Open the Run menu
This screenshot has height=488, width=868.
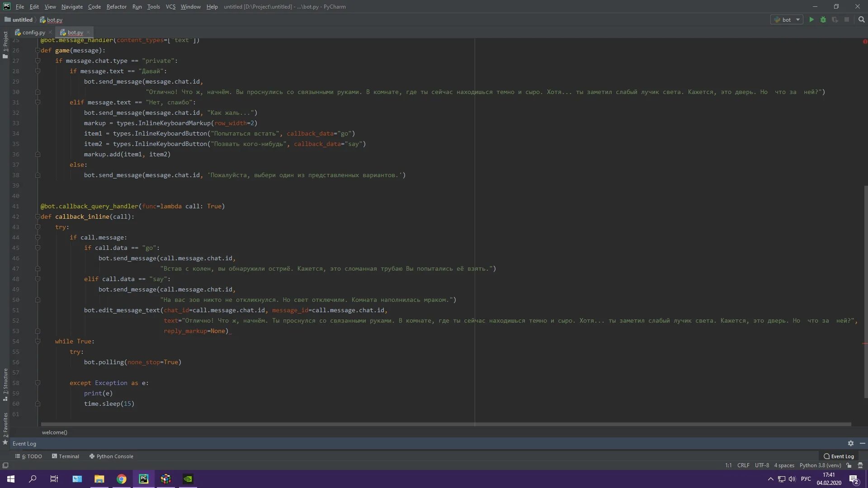[x=137, y=7]
